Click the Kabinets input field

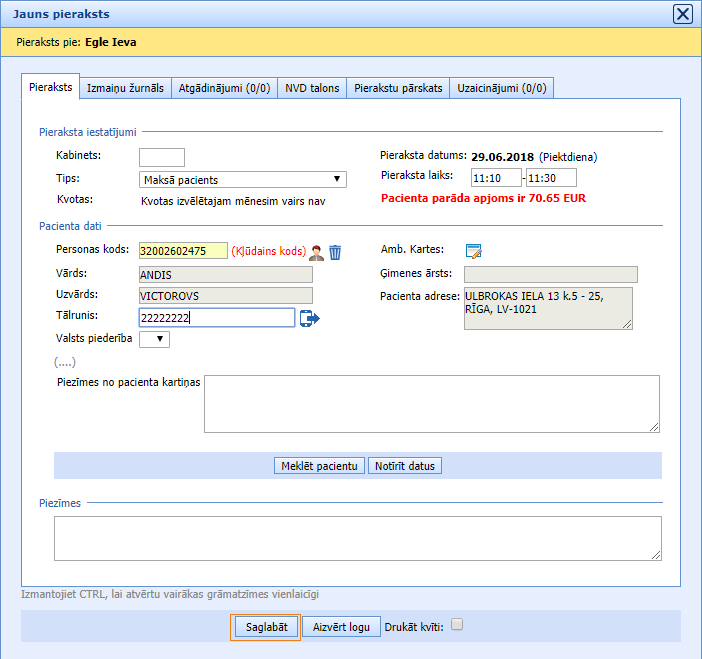(161, 157)
